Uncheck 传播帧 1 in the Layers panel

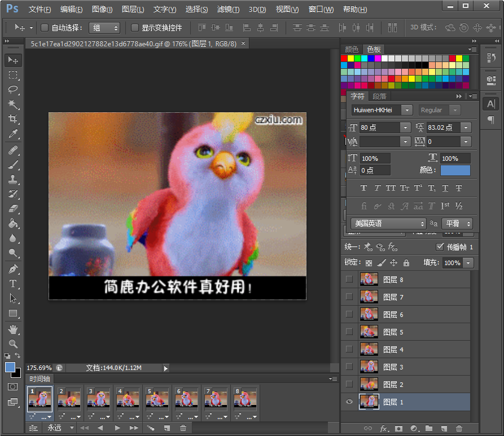(x=439, y=246)
